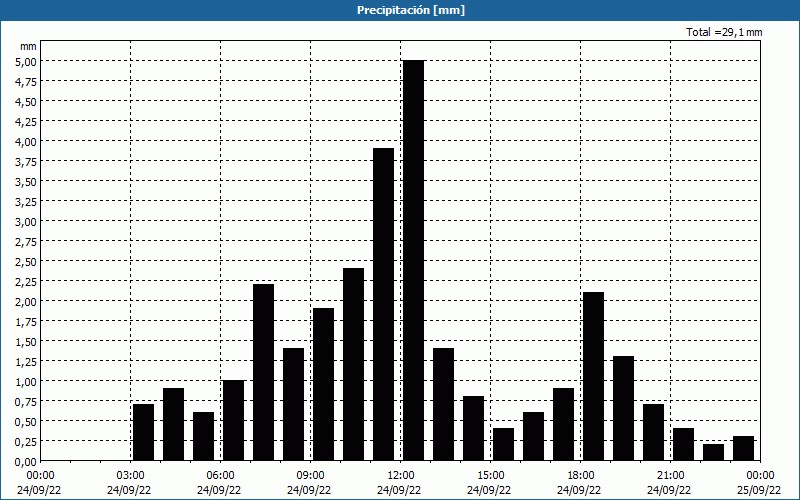
Task: Click the 4,75 y-axis label
Action: coord(26,81)
